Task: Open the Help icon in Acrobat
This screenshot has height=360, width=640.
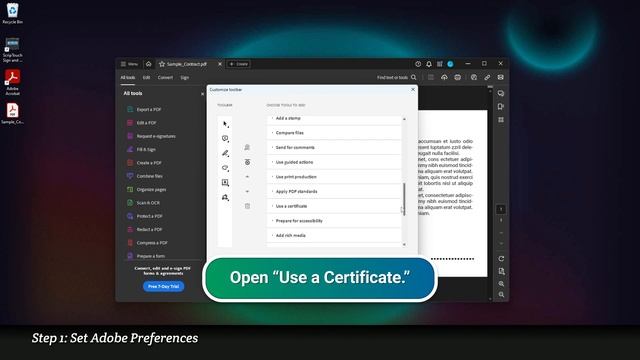Action: pyautogui.click(x=418, y=64)
